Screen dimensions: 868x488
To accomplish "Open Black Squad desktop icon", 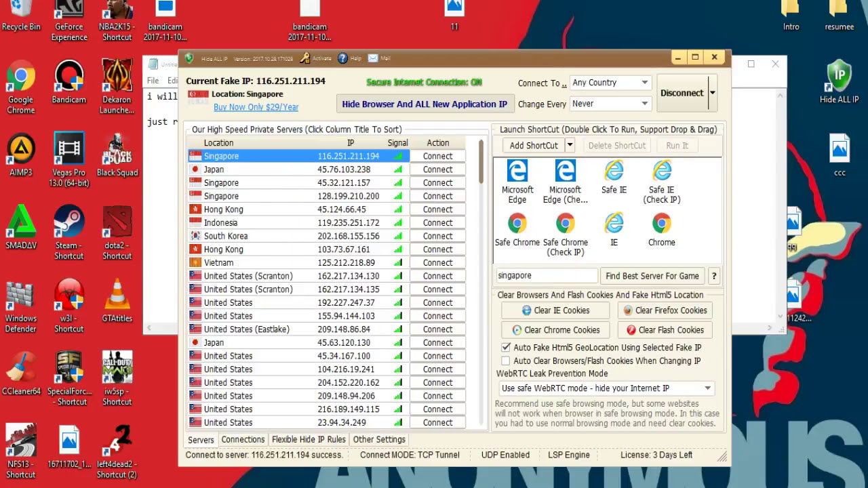I will pyautogui.click(x=117, y=155).
